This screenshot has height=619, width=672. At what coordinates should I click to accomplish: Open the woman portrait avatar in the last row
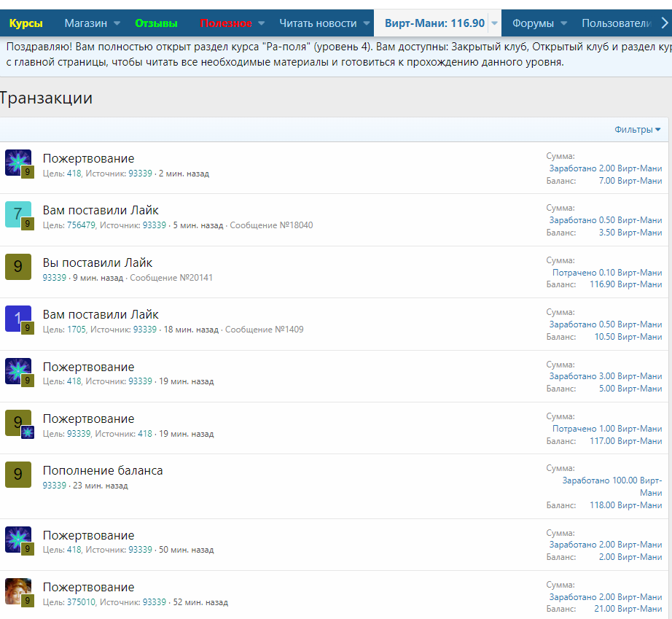coord(17,591)
